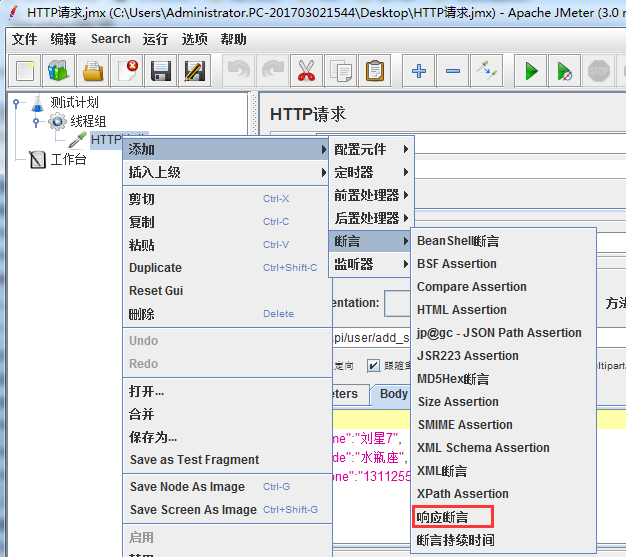Choose jp@gc - JSON Path Assertion
Viewport: 626px width, 557px height.
pos(503,333)
